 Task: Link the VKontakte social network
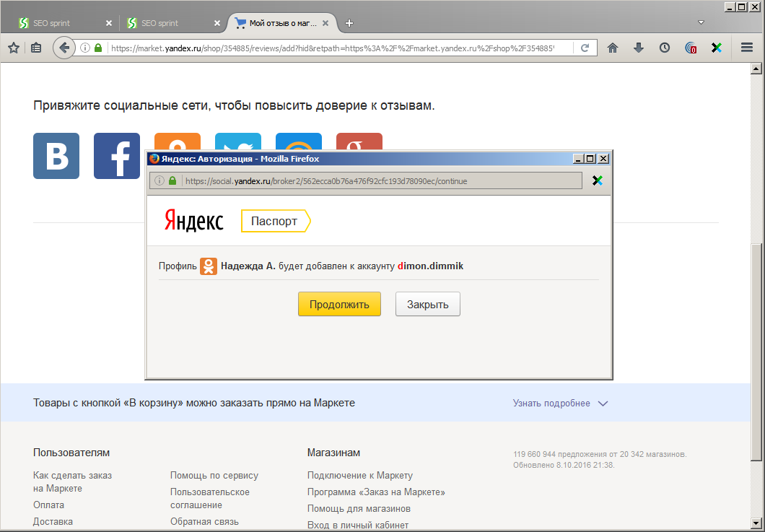(56, 156)
